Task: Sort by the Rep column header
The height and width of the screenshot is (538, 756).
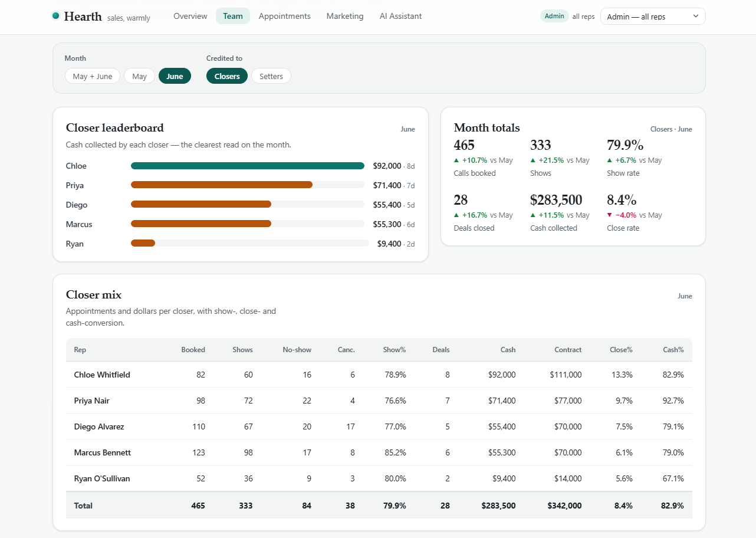Action: click(80, 350)
